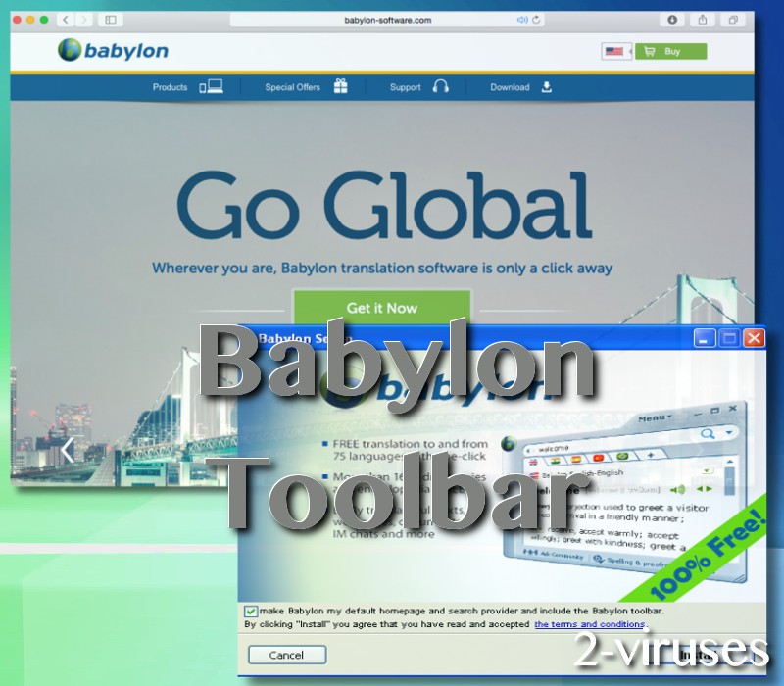Click the devices icon beside Products
Image resolution: width=784 pixels, height=686 pixels.
point(211,86)
